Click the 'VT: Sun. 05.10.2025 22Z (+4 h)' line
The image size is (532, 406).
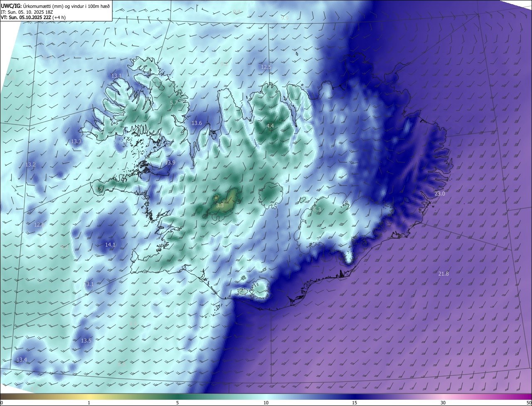[33, 17]
